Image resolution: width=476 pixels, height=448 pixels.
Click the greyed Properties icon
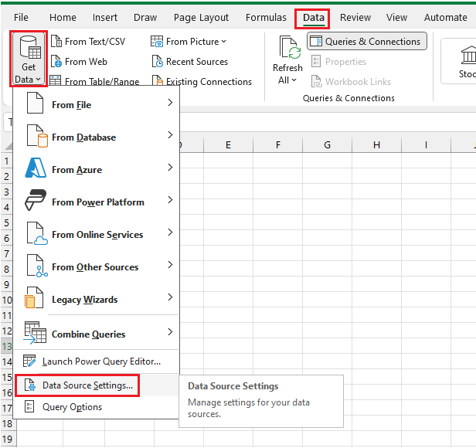coord(316,62)
